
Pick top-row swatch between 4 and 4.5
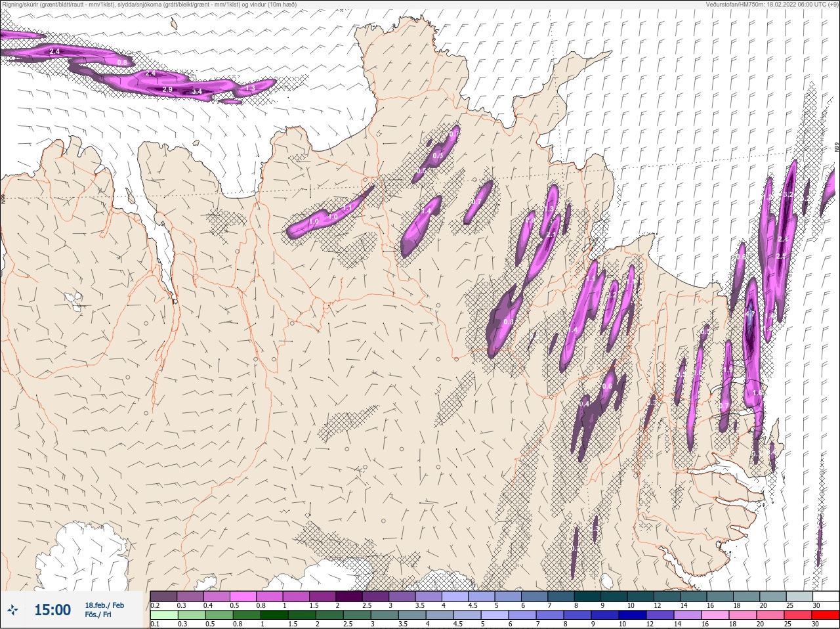click(x=454, y=597)
